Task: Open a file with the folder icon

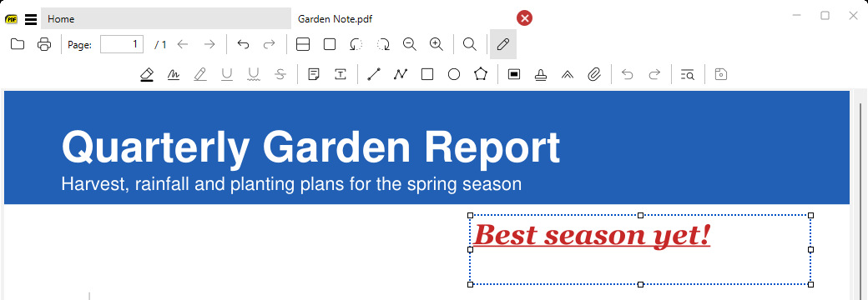Action: tap(18, 45)
